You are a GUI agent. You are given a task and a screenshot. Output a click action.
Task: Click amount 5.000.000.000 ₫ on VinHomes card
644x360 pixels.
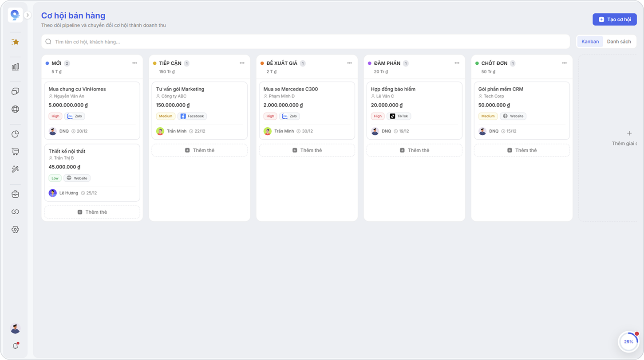click(x=68, y=105)
